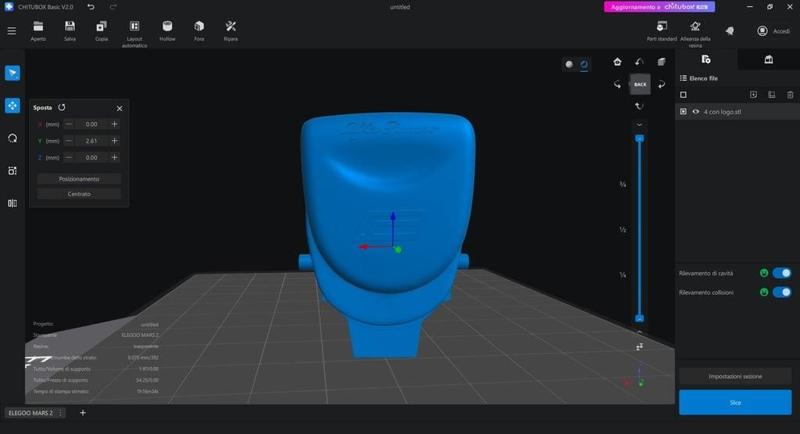
Task: Click the bottom handle of layer slider
Action: tap(639, 318)
